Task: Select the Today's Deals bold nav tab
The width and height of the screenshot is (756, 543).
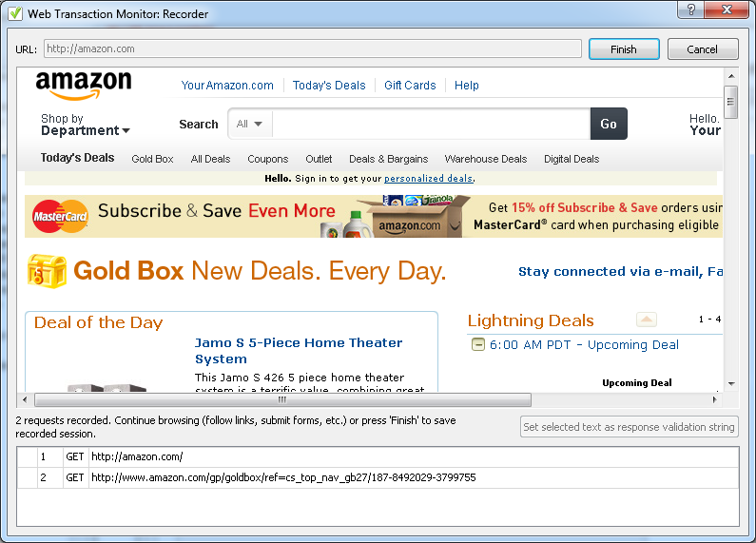Action: coord(77,158)
